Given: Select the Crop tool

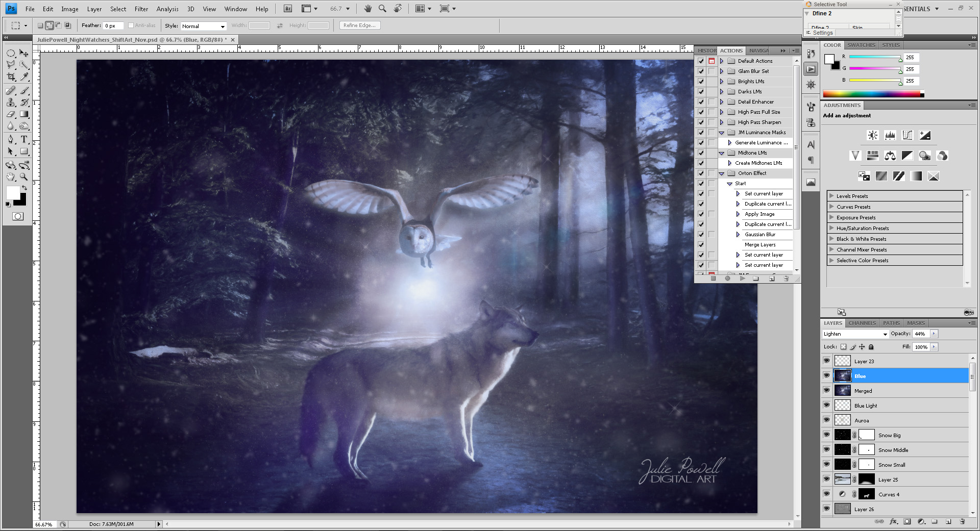Looking at the screenshot, I should [11, 76].
